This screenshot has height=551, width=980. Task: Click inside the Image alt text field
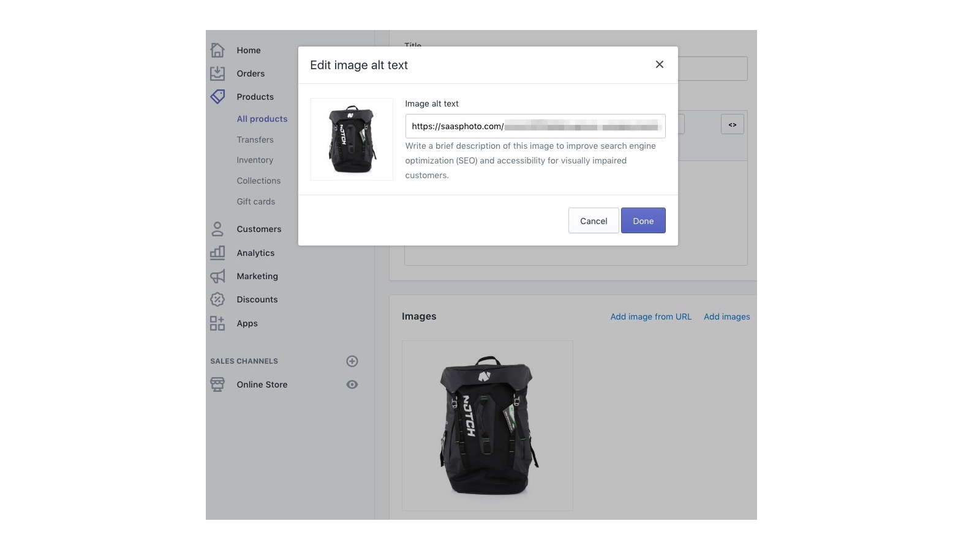point(534,126)
